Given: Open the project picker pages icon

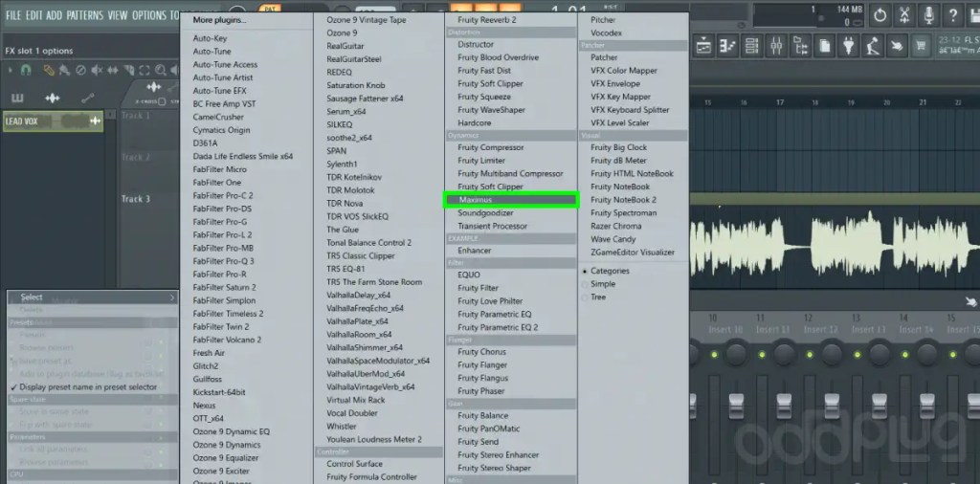Looking at the screenshot, I should (x=824, y=46).
